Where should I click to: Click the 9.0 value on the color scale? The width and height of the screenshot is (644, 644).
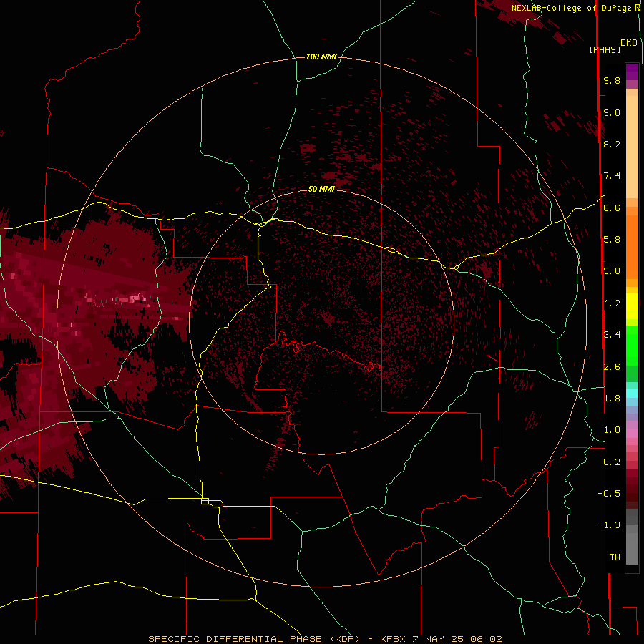612,112
